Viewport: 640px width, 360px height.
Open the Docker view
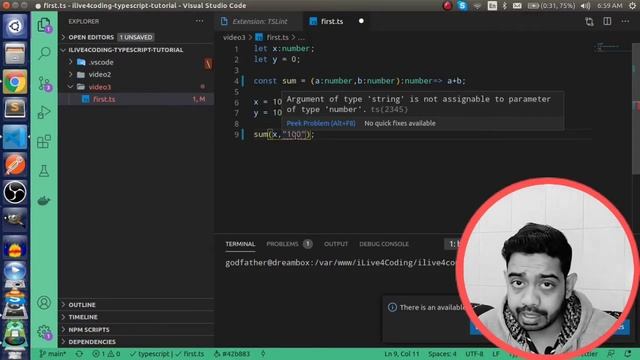(44, 200)
